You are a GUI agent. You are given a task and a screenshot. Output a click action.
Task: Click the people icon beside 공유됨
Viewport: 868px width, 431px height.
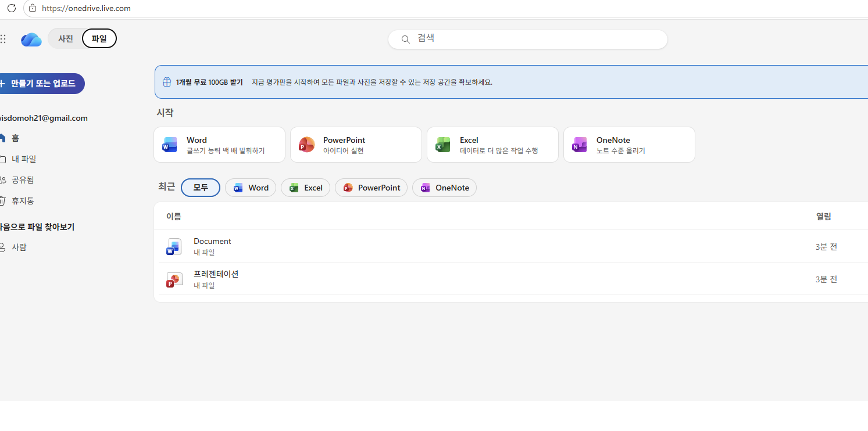(x=2, y=180)
